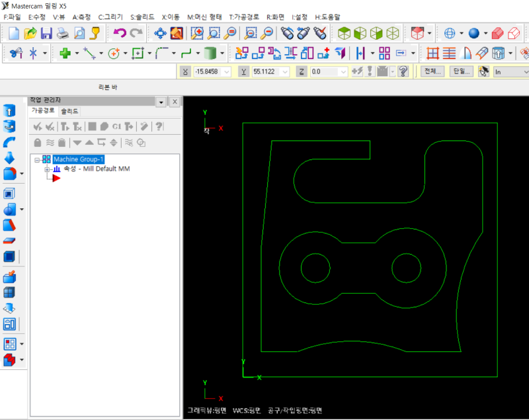Open a file with the folder icon
Viewport: 529px width, 420px height.
tap(30, 33)
